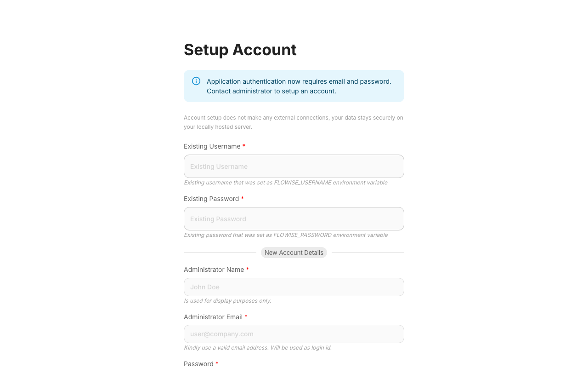Click the required asterisk beside Existing Username

click(x=244, y=146)
